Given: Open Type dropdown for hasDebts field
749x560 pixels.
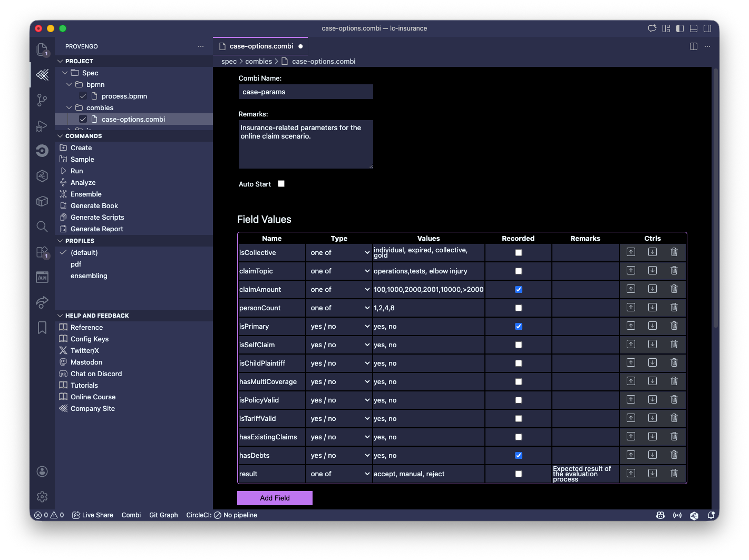Looking at the screenshot, I should 339,456.
